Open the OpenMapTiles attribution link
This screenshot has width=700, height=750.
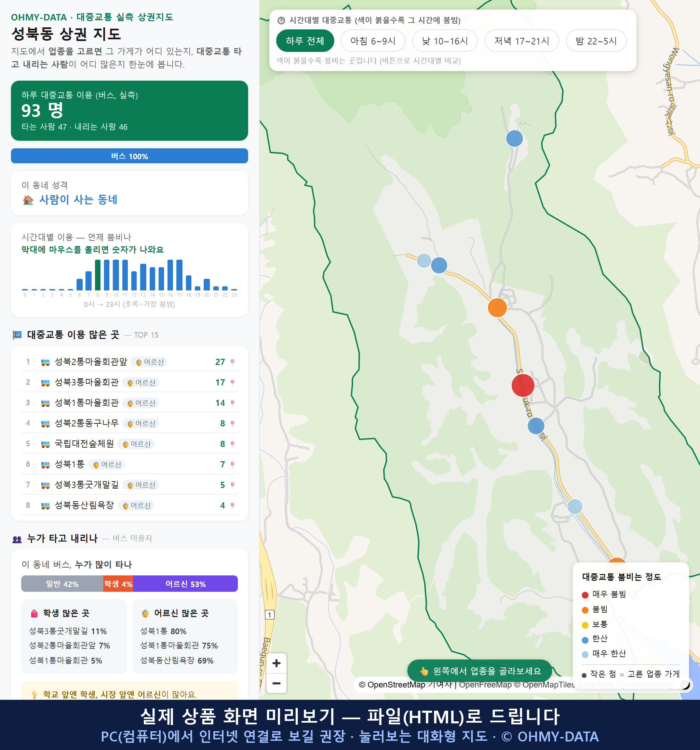pyautogui.click(x=544, y=685)
